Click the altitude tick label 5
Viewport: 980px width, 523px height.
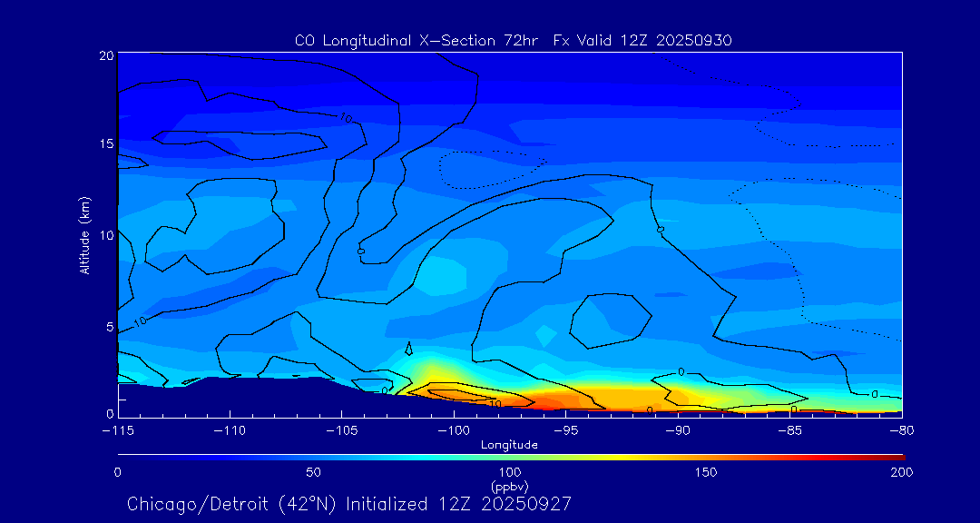109,327
